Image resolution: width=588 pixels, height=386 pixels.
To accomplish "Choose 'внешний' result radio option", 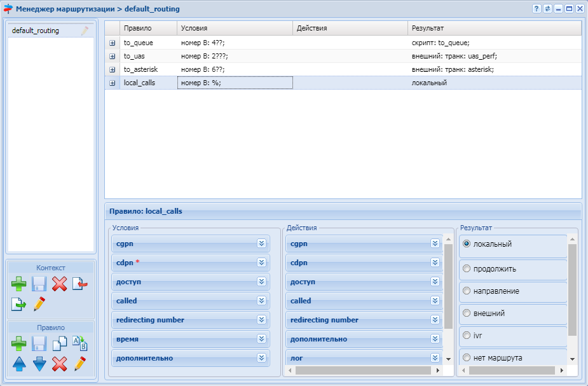I will (467, 314).
